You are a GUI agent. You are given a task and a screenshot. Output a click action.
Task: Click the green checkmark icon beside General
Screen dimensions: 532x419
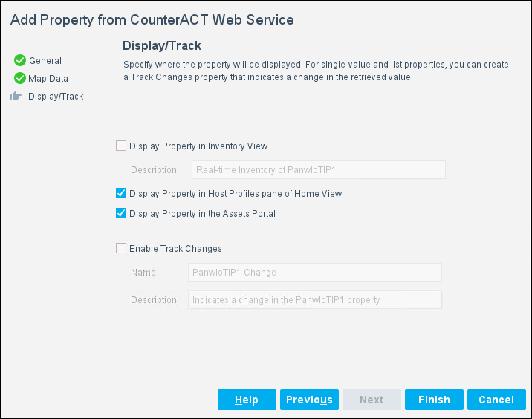point(20,61)
